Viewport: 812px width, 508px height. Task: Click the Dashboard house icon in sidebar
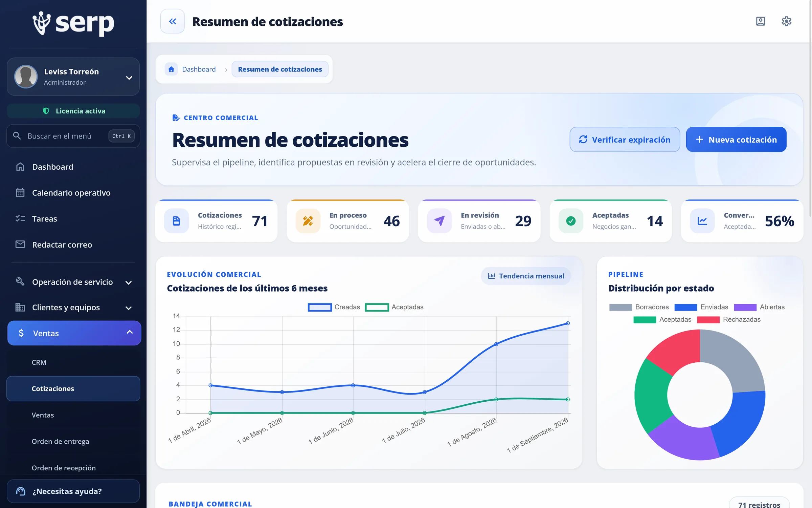point(20,167)
